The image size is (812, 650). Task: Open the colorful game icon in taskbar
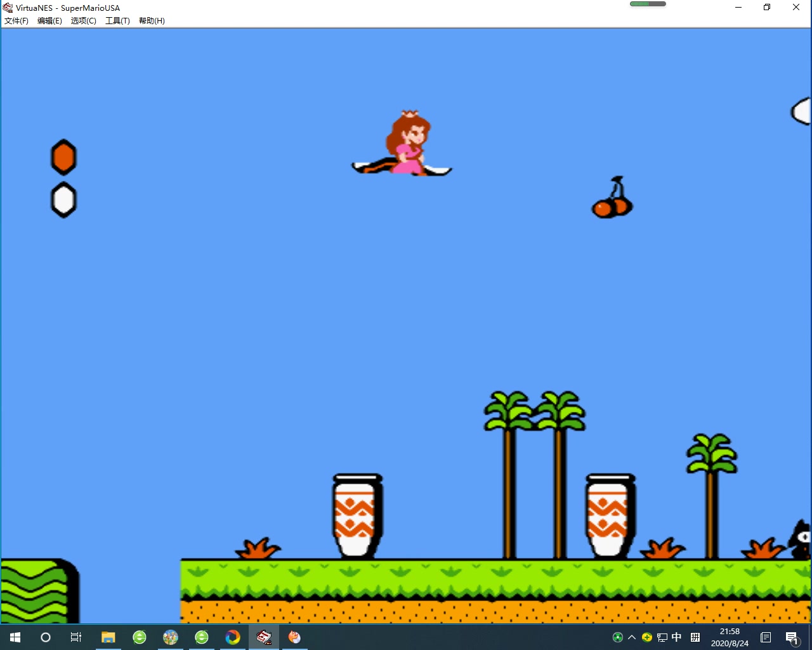[171, 637]
